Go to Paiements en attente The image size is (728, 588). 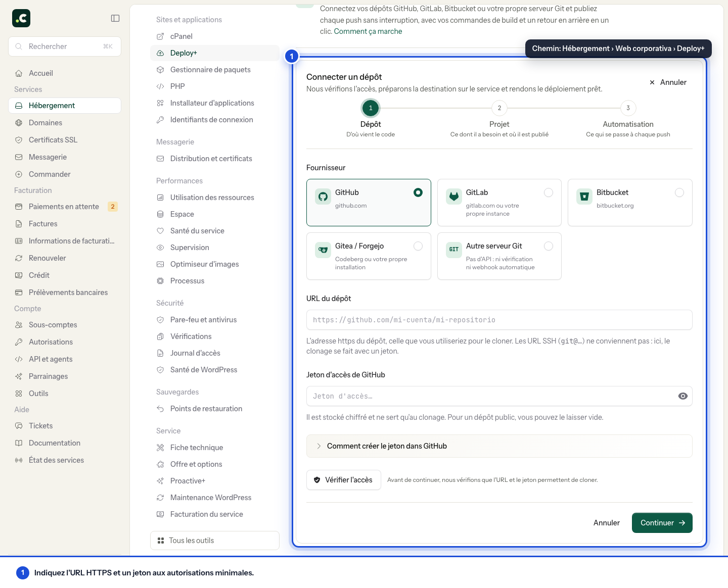pyautogui.click(x=65, y=207)
